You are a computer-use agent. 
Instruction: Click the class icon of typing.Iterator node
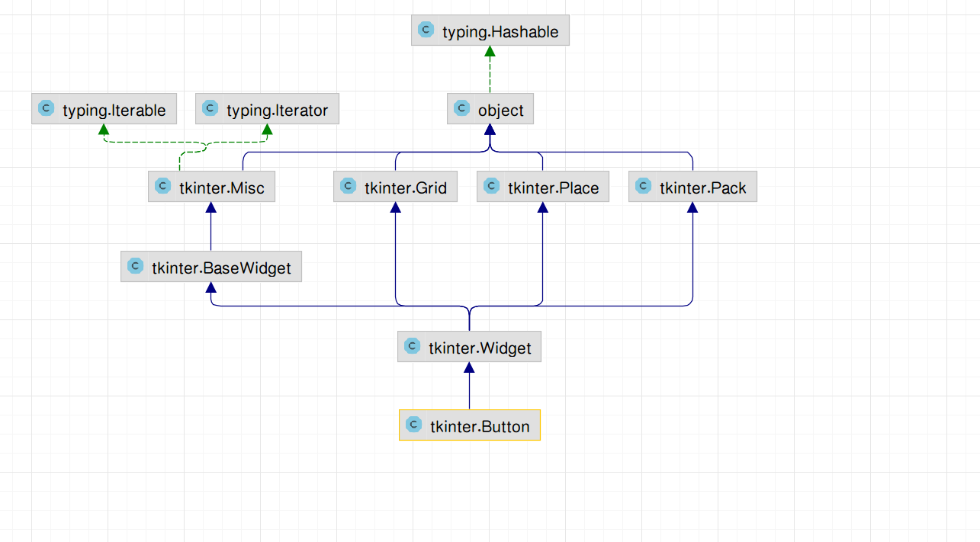(x=210, y=109)
